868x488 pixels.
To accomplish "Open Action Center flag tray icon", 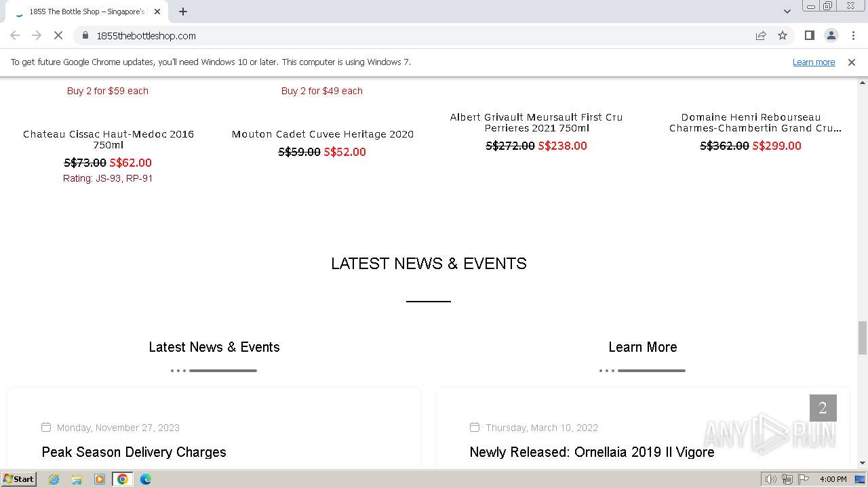I will (803, 479).
